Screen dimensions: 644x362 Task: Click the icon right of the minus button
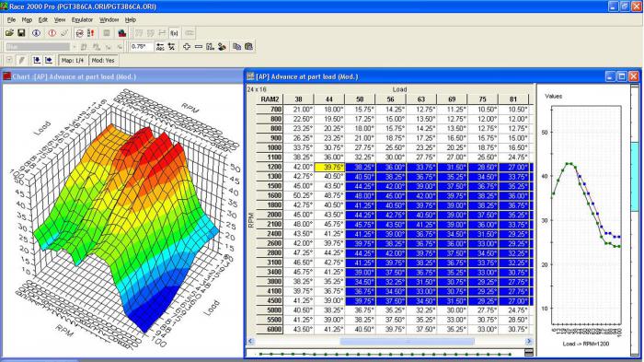[211, 47]
